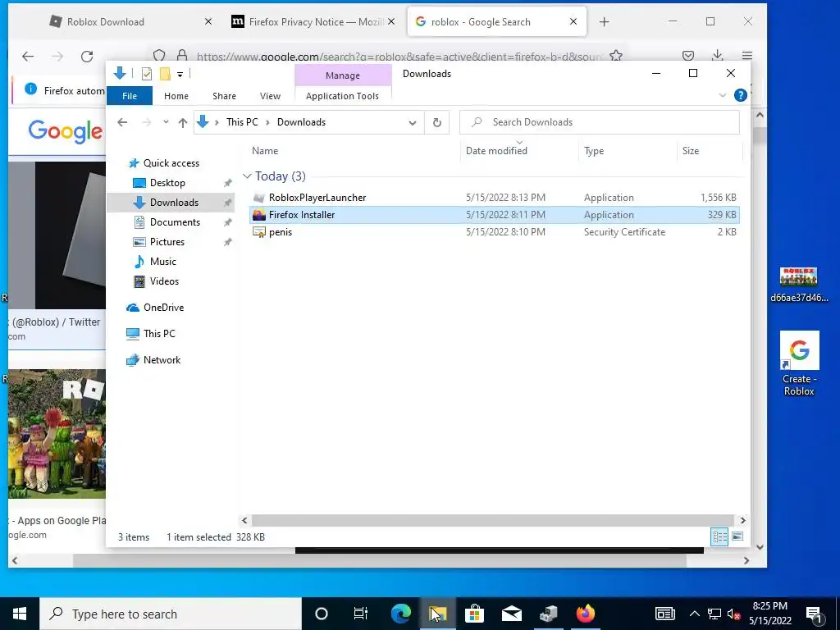The height and width of the screenshot is (630, 840).
Task: Open Task View on the taskbar
Action: pyautogui.click(x=361, y=614)
